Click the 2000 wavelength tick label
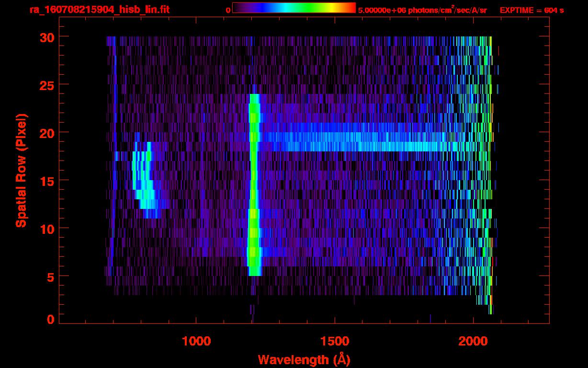This screenshot has width=588, height=368. [x=473, y=341]
